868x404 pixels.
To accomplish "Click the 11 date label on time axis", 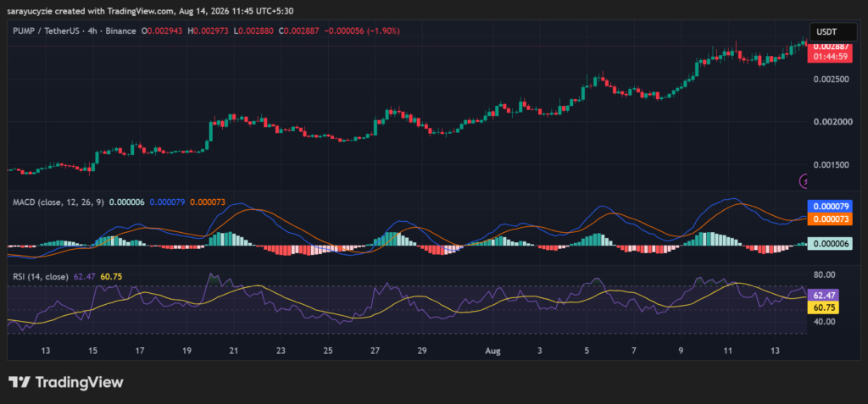I will 728,351.
